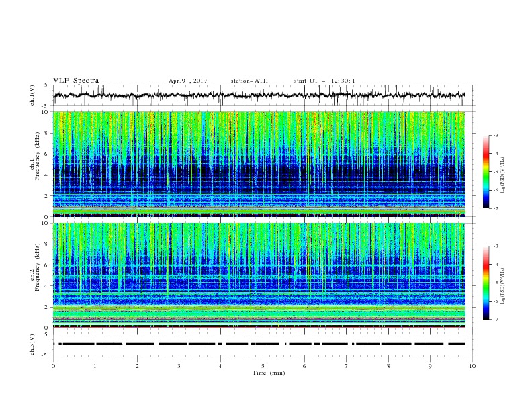Click the "ch.3(V)" axis label

coord(32,345)
